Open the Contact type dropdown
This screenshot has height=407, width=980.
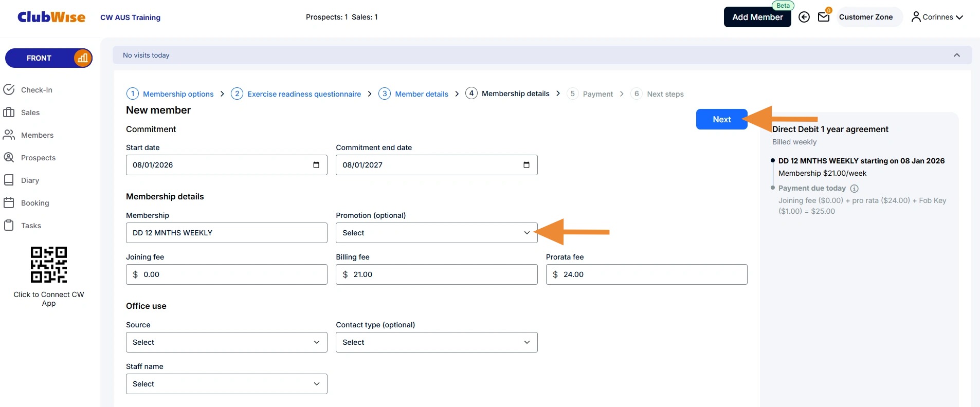coord(437,342)
